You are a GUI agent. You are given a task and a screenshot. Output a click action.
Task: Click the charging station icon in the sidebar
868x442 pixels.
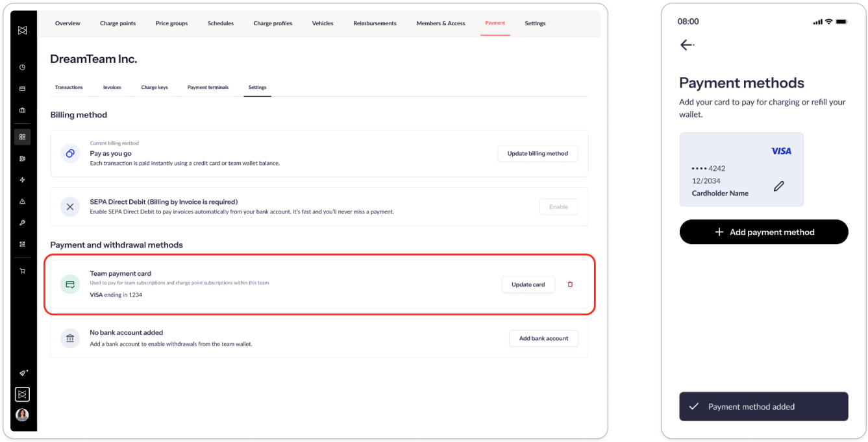click(22, 158)
